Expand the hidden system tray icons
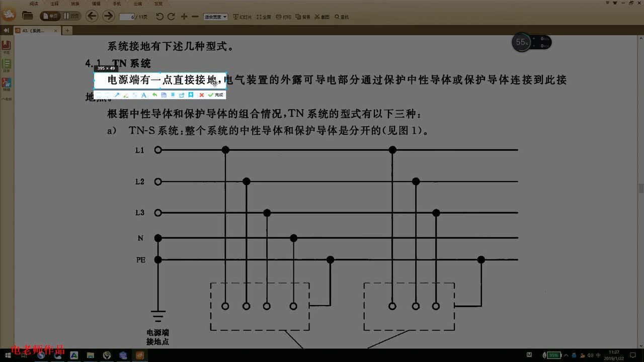Screen dimensions: 644x362 pyautogui.click(x=566, y=355)
